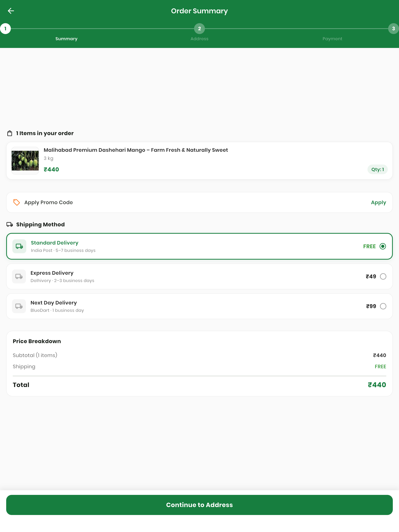This screenshot has height=532, width=399.
Task: Click the Subtotal (1 items) row label
Action: (x=35, y=355)
